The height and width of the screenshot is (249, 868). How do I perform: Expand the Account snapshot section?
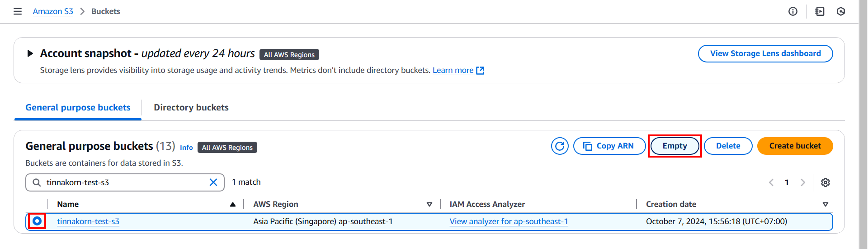30,53
